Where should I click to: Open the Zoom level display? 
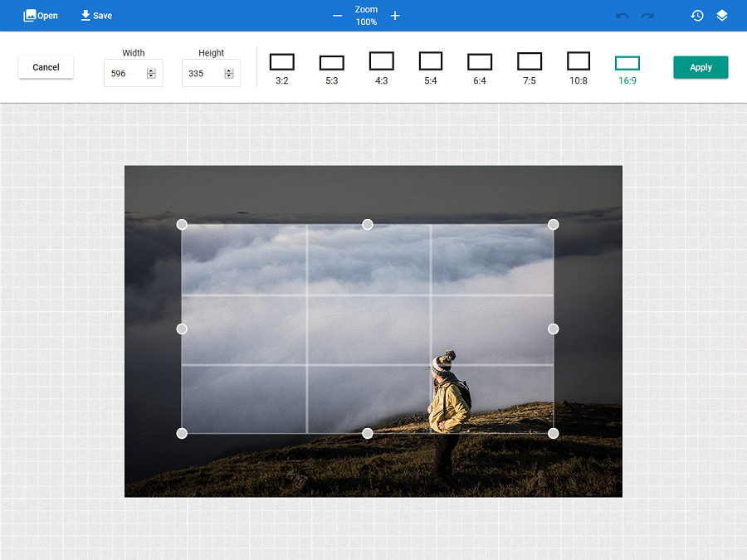point(366,15)
